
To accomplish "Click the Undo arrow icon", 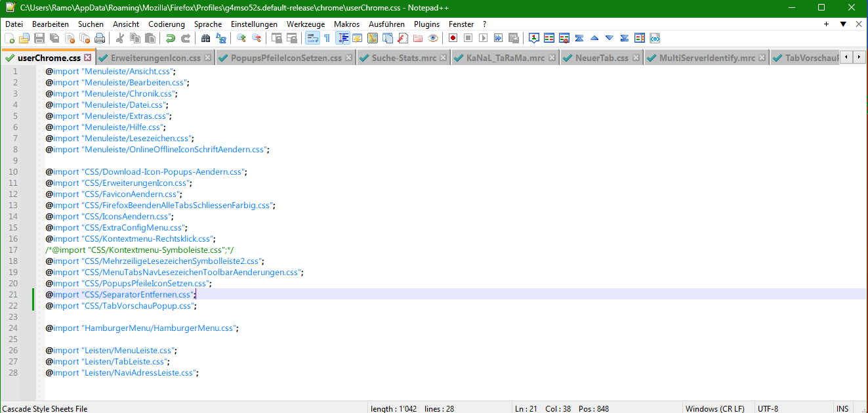I will tap(171, 38).
